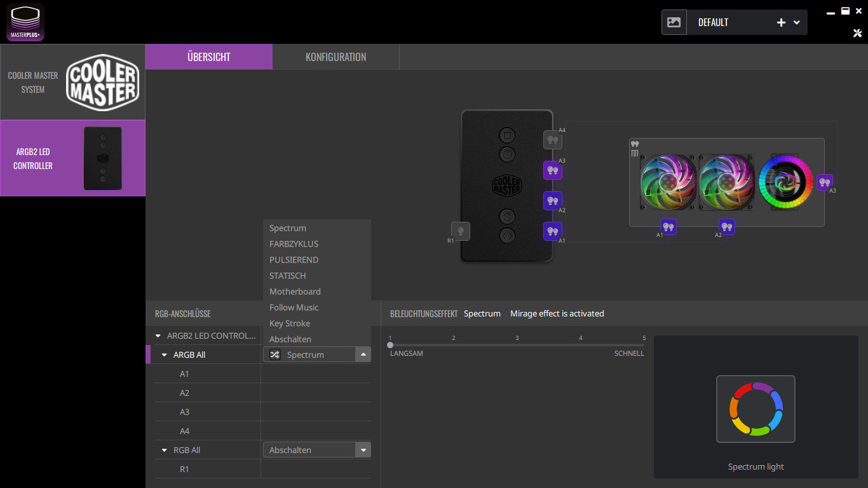Click the BELEUCHTUNGSEFFEKT label

(x=424, y=314)
